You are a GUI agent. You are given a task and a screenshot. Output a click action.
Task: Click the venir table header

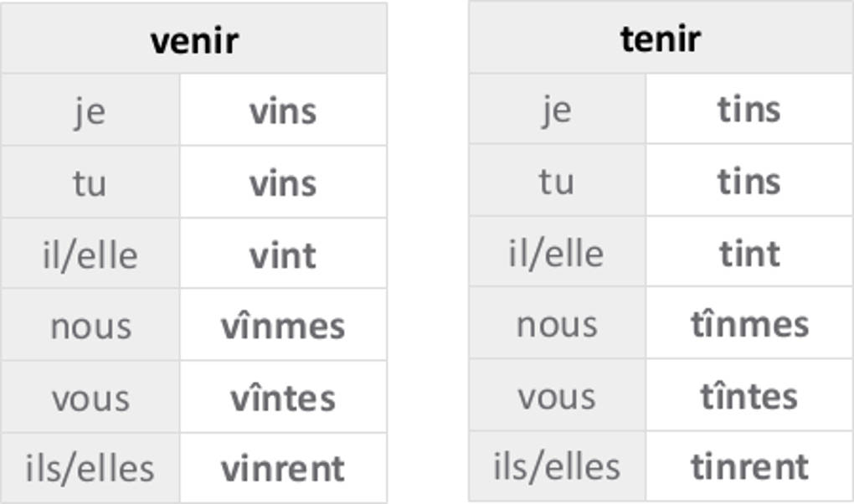[x=194, y=39]
